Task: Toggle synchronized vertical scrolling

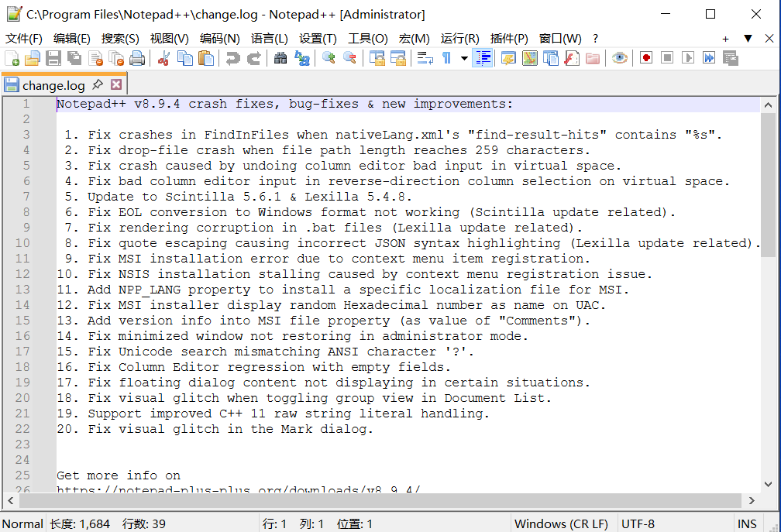Action: coord(377,58)
